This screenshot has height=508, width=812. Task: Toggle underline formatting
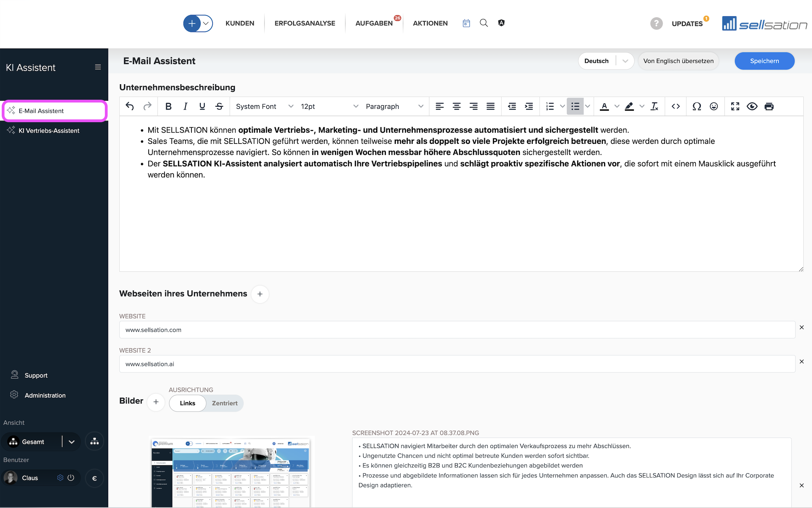coord(202,106)
